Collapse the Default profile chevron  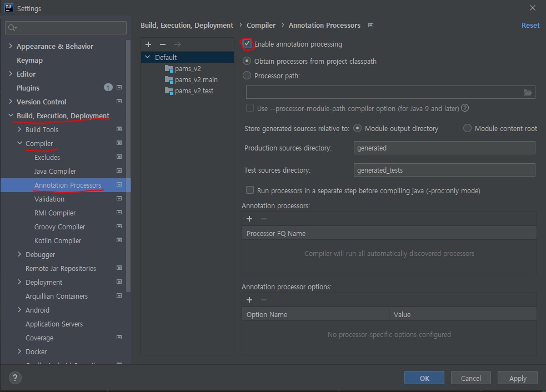coord(148,57)
